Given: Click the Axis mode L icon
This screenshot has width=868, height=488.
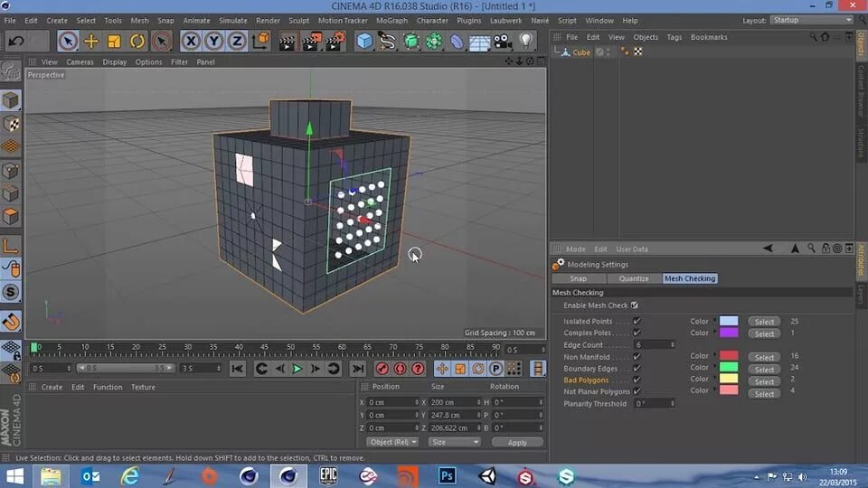Looking at the screenshot, I should pos(11,245).
